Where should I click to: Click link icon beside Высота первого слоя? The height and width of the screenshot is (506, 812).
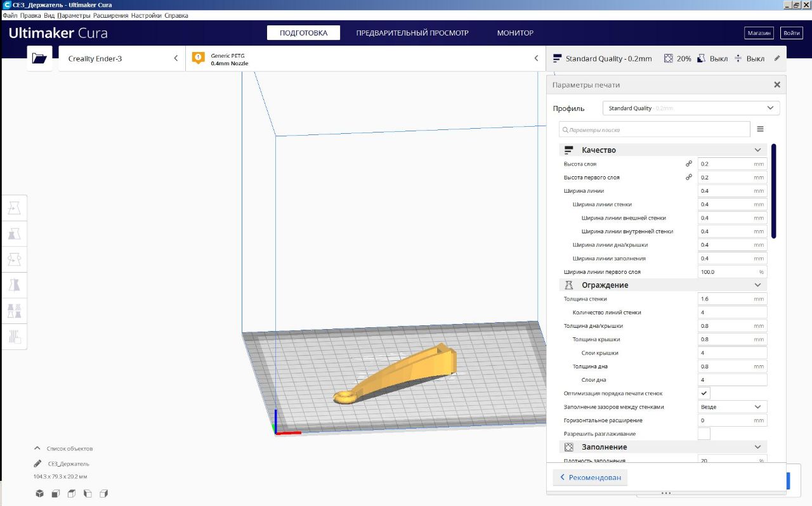pos(688,178)
